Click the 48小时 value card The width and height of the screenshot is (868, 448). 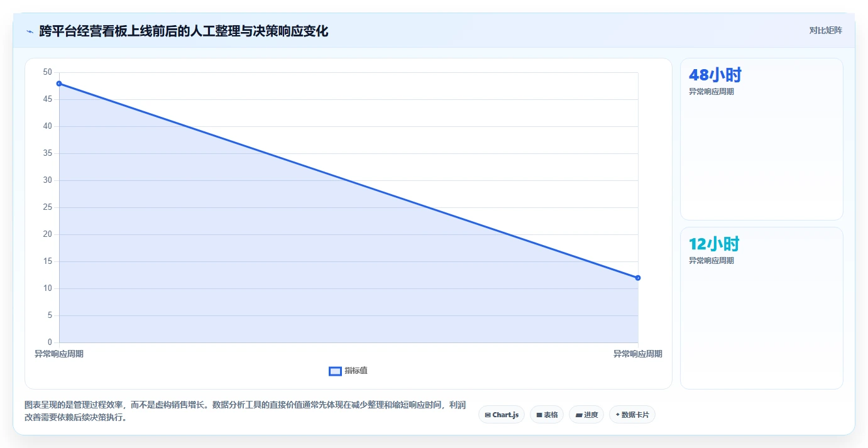[x=762, y=139]
